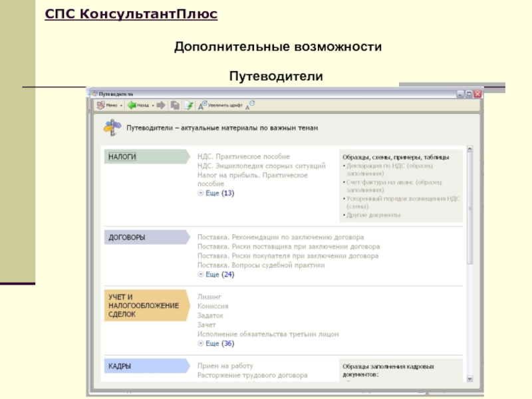Open Поставка. Вопросы судебной практики link
The width and height of the screenshot is (532, 399).
point(261,265)
